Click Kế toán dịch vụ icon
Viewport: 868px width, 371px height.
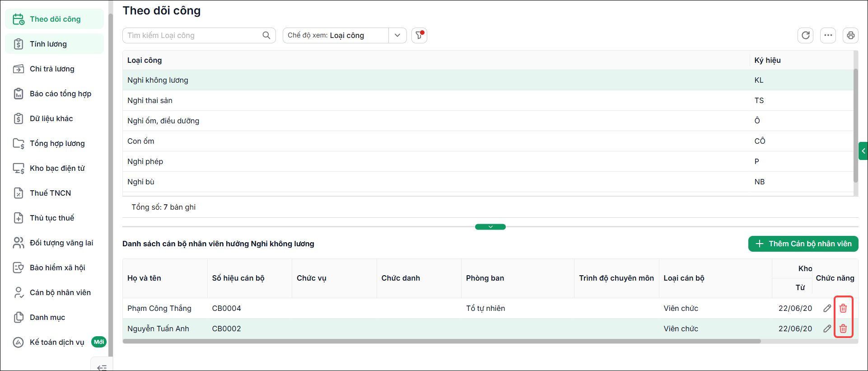(x=19, y=342)
